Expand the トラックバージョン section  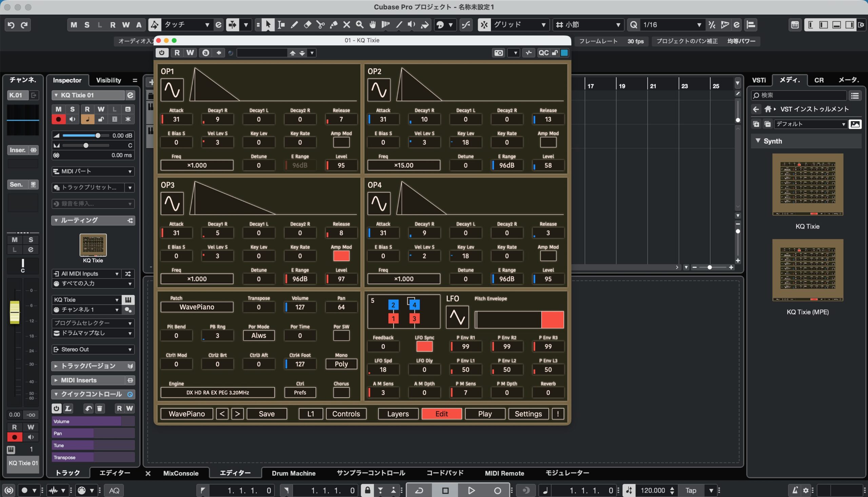coord(93,366)
